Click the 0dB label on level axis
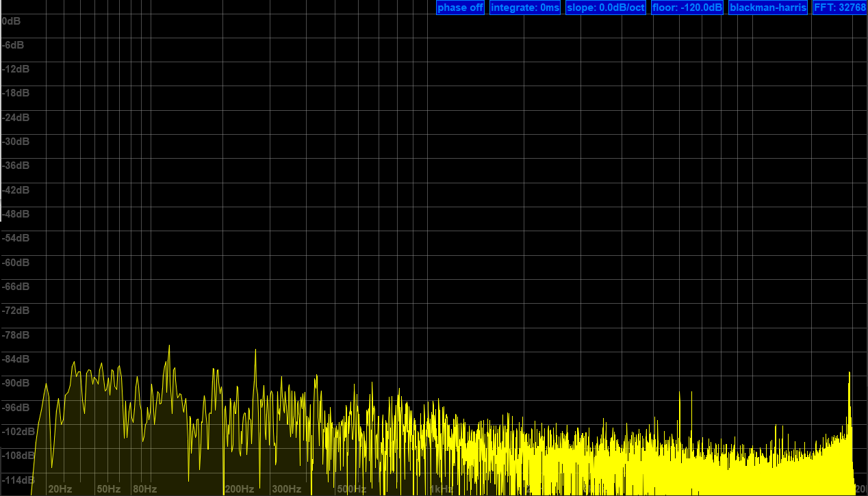 pyautogui.click(x=12, y=21)
